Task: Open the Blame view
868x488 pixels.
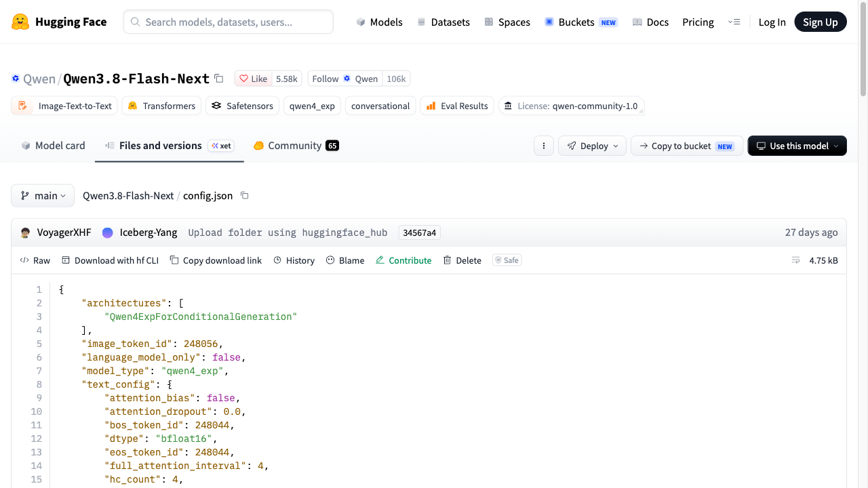Action: click(345, 260)
